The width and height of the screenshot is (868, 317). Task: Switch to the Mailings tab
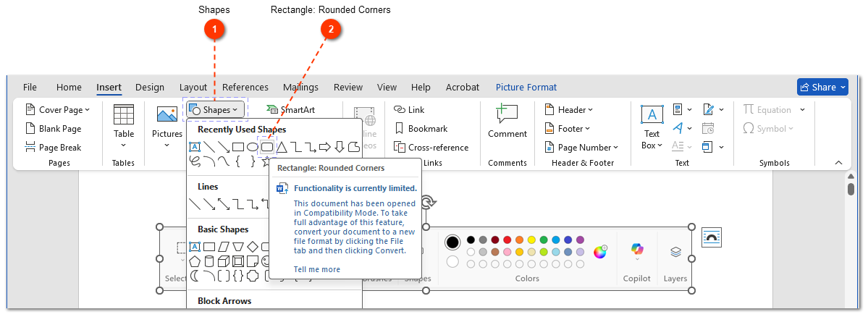tap(300, 87)
